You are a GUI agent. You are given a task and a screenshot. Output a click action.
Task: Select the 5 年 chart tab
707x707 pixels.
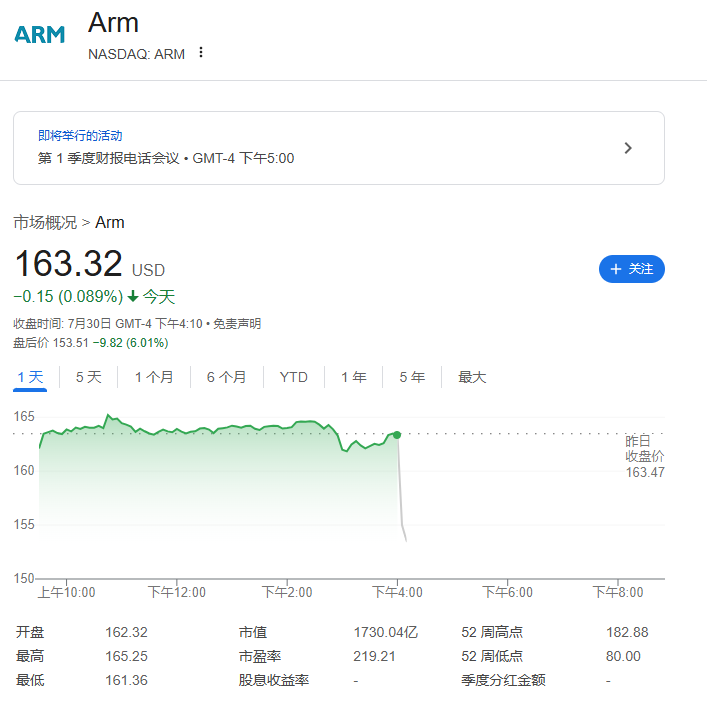412,377
